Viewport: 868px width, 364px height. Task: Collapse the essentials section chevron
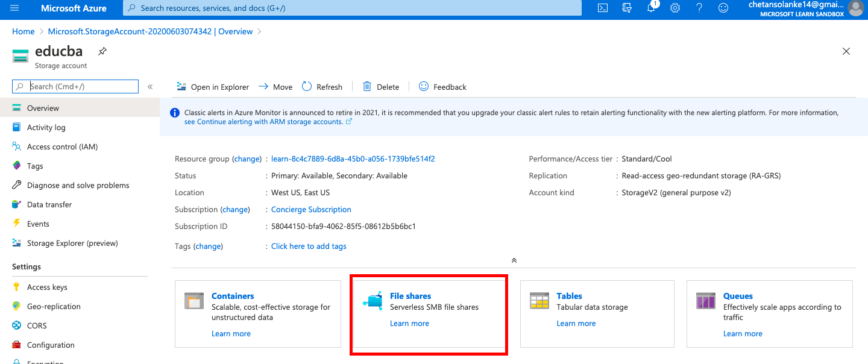click(514, 260)
